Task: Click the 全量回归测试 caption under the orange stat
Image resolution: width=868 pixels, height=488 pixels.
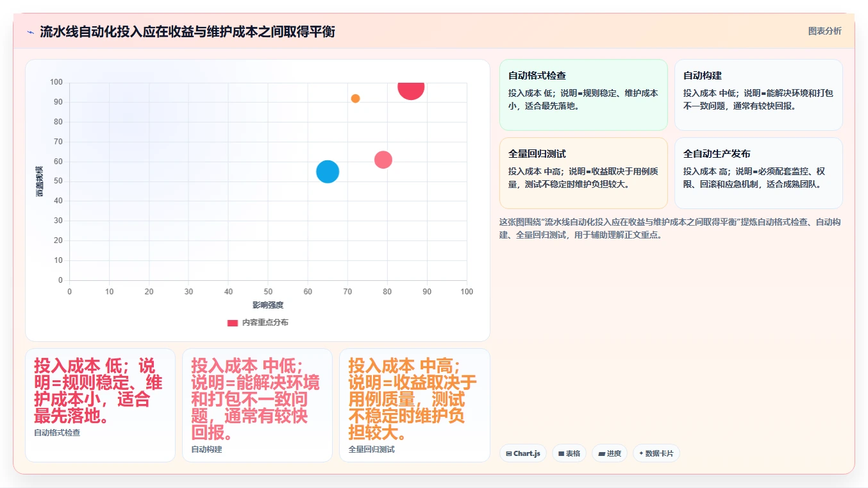Action: tap(372, 450)
